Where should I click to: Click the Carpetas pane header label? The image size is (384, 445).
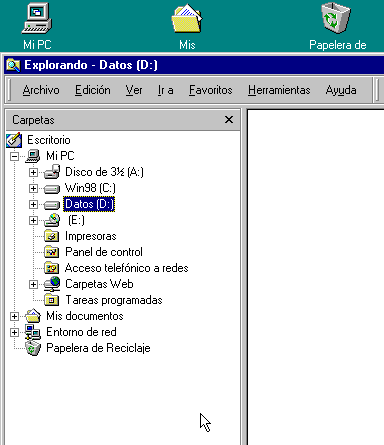[x=33, y=120]
